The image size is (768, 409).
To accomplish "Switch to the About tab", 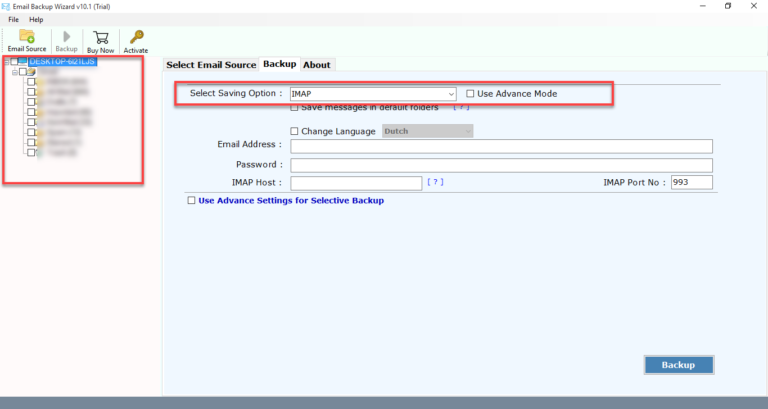I will tap(316, 65).
